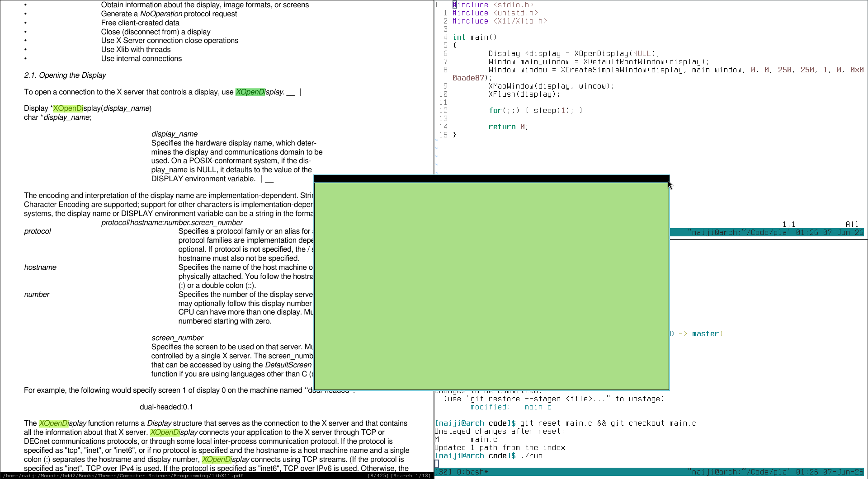Image resolution: width=868 pixels, height=479 pixels.
Task: Click the './run' command in the terminal
Action: [531, 456]
